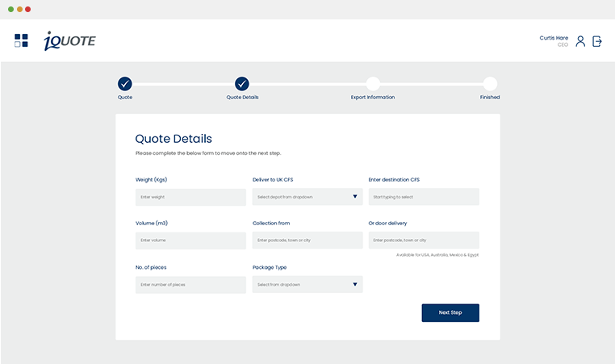Viewport: 615px width, 364px height.
Task: Click into the Volume (m3) field
Action: tap(190, 241)
